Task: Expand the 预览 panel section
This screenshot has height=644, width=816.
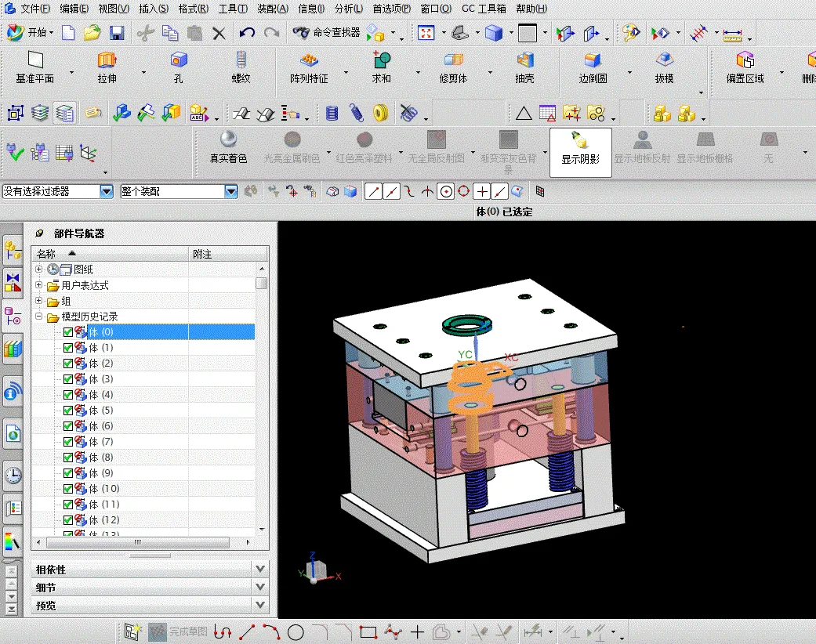Action: 150,606
